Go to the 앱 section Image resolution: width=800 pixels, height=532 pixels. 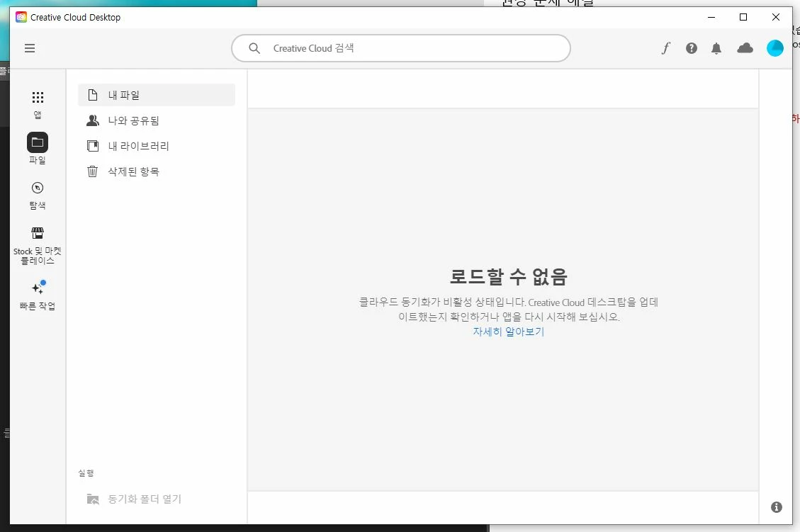click(38, 105)
